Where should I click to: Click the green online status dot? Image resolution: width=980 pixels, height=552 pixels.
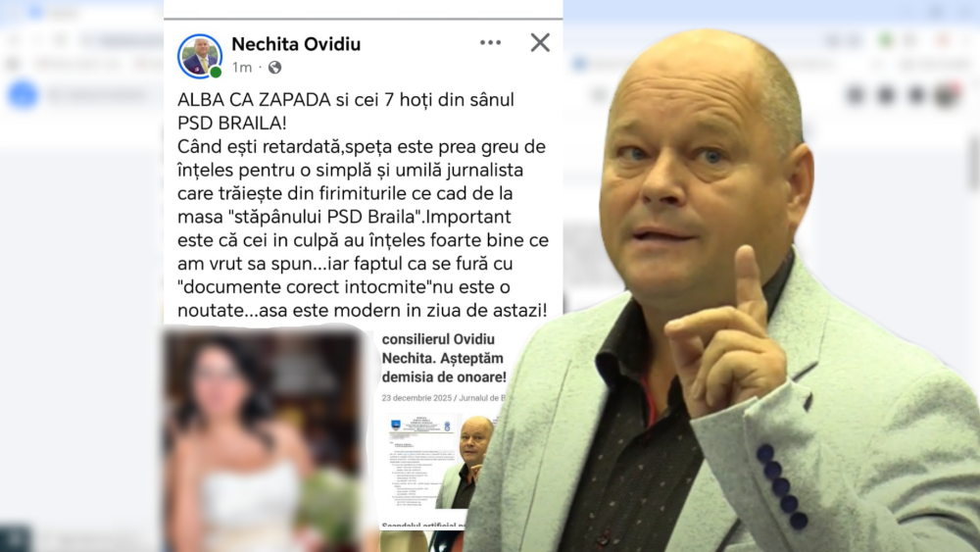click(216, 73)
